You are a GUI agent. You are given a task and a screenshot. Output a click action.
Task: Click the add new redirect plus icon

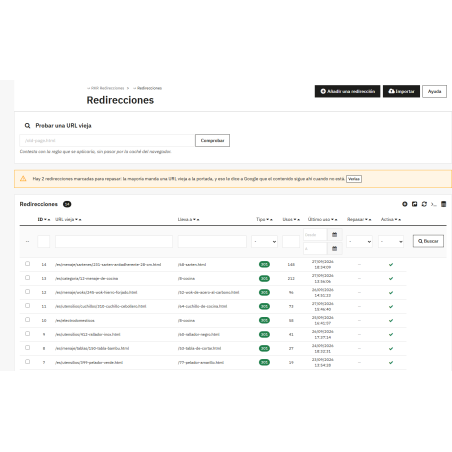click(x=405, y=204)
